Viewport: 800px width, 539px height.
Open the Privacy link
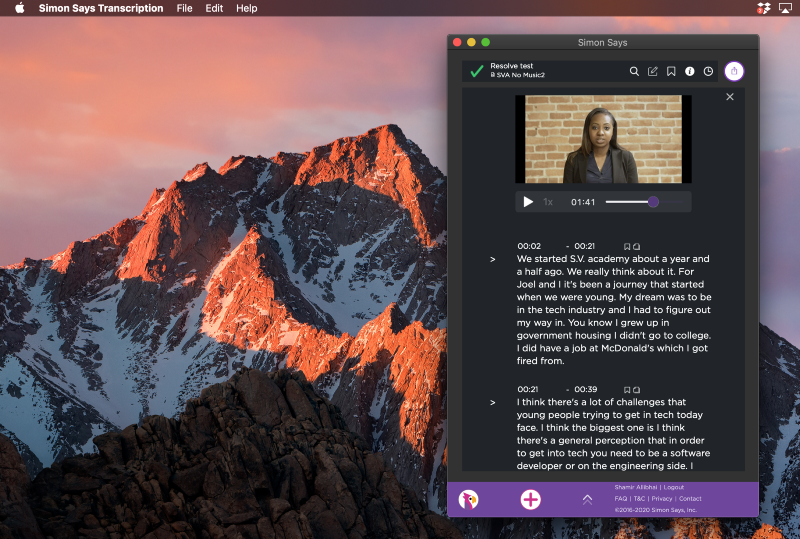662,499
